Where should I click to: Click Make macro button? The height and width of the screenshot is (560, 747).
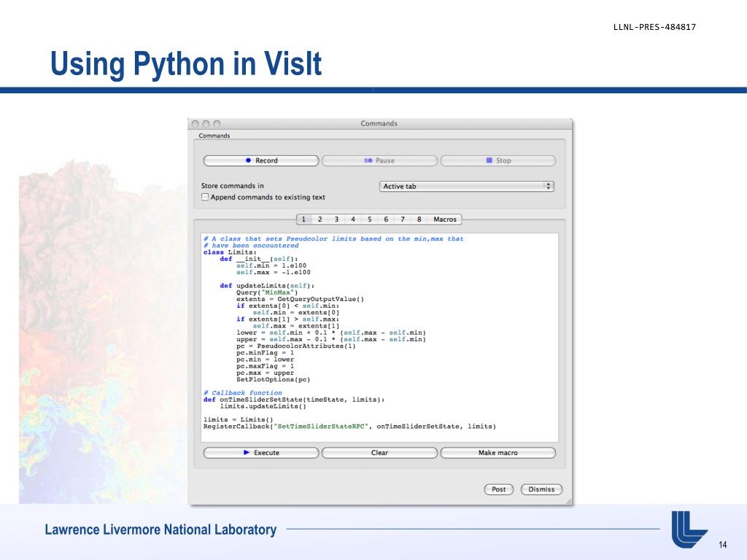tap(498, 453)
